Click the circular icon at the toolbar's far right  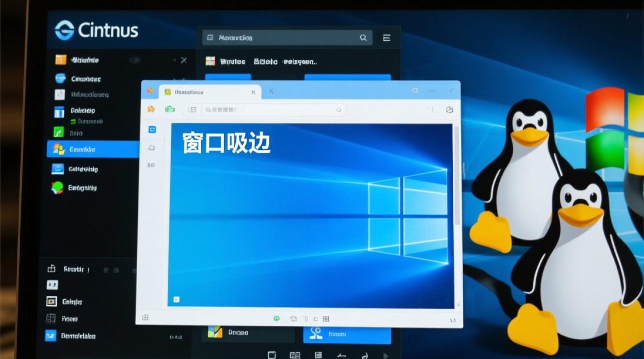pos(449,110)
